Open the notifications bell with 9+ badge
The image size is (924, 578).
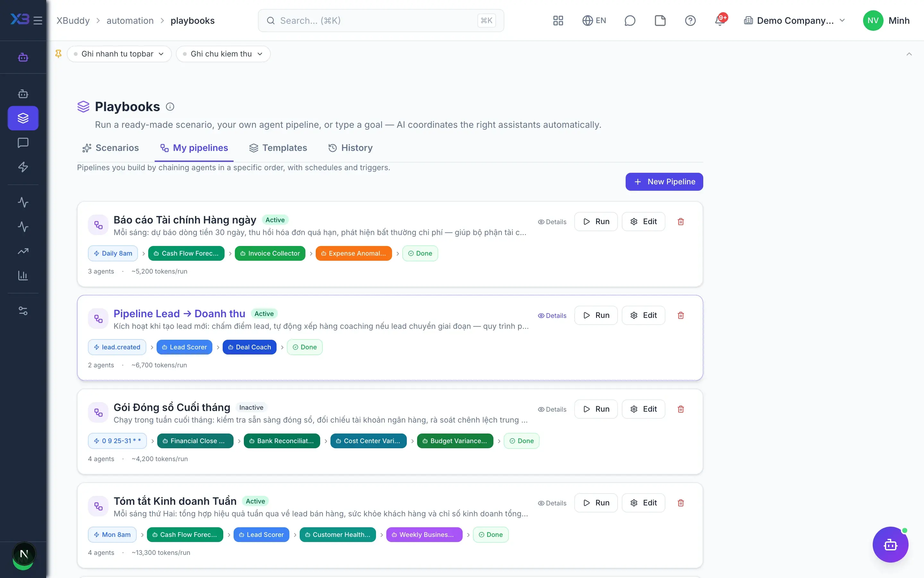click(721, 20)
